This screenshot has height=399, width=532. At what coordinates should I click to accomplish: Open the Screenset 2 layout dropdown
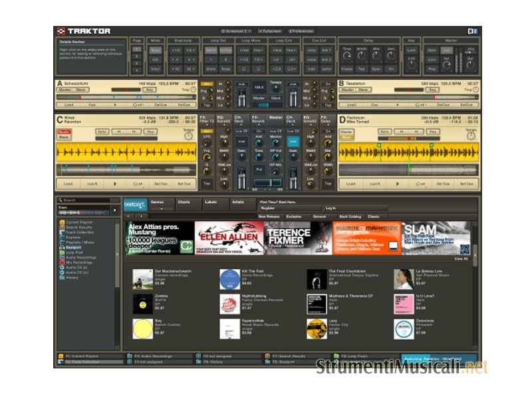click(237, 31)
